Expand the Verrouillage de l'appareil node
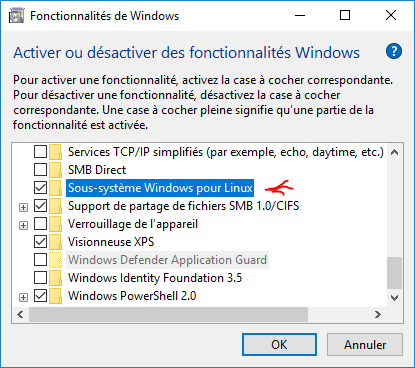 point(23,225)
